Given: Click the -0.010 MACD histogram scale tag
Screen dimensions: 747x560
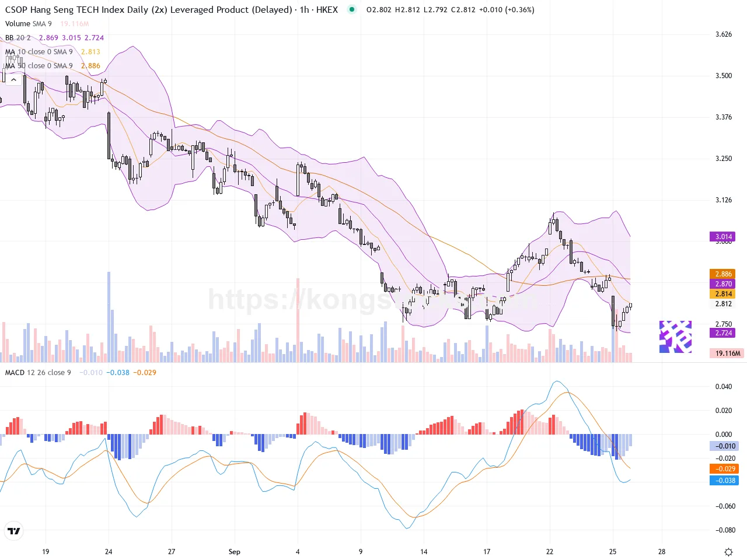Looking at the screenshot, I should [724, 446].
